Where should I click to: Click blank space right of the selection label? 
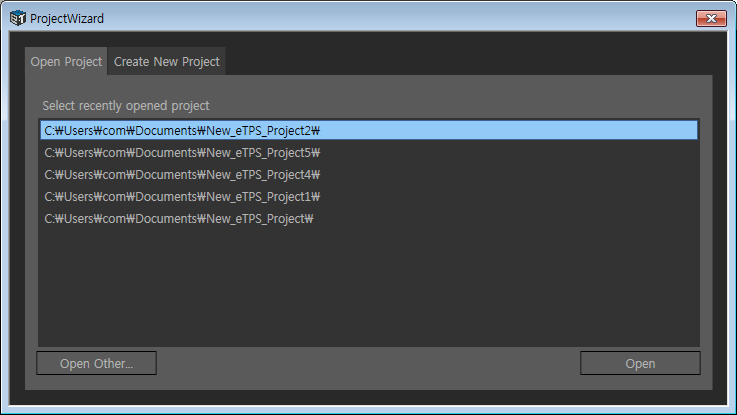(x=450, y=105)
